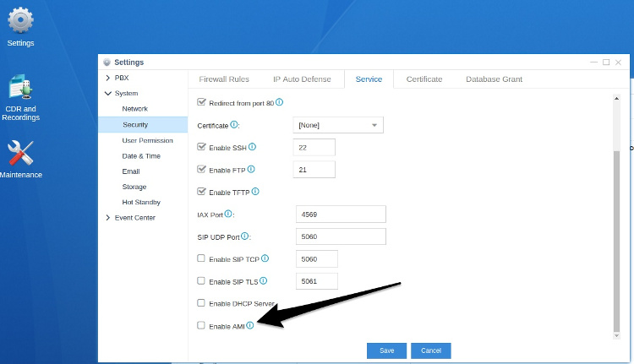Viewport: 634px width, 364px height.
Task: Click info icon next to Enable AMI
Action: [x=250, y=325]
